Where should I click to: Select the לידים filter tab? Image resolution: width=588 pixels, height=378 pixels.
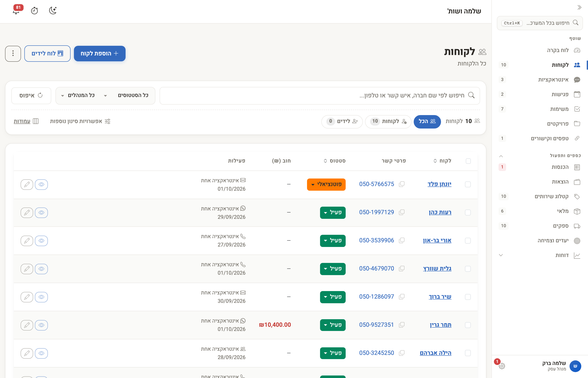coord(342,122)
